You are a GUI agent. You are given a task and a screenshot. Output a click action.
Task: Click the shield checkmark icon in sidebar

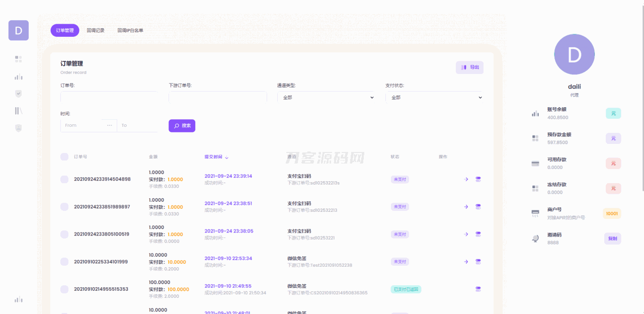[19, 94]
